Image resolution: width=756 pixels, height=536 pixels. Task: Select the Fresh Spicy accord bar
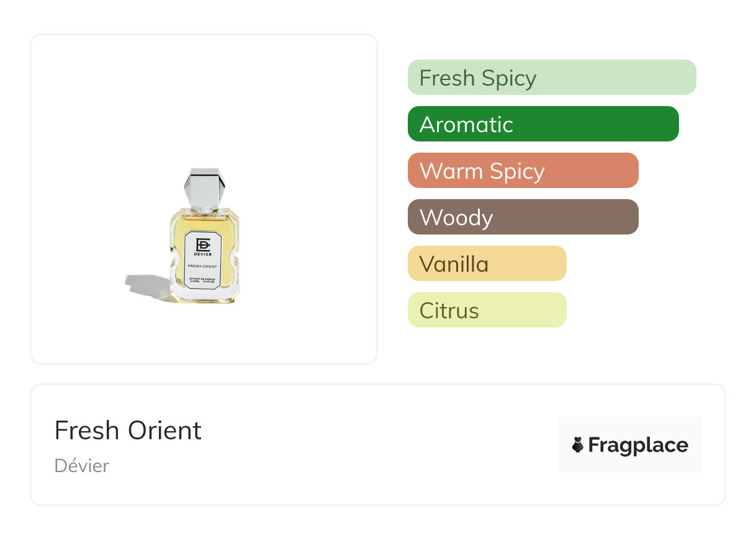[551, 78]
